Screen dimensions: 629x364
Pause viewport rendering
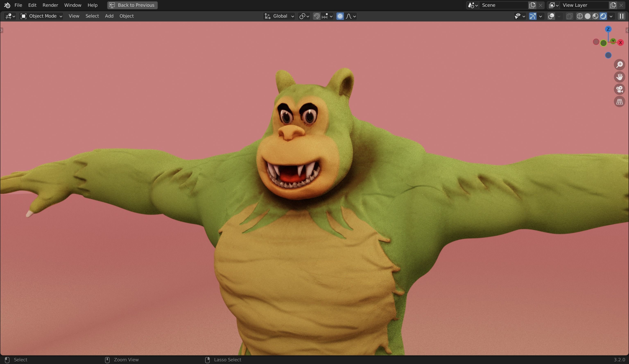point(621,16)
